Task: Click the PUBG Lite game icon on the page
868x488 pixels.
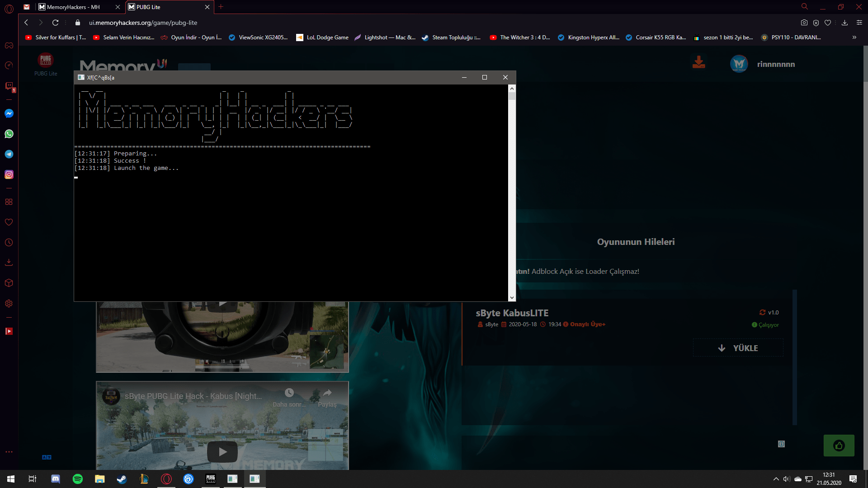Action: click(46, 60)
